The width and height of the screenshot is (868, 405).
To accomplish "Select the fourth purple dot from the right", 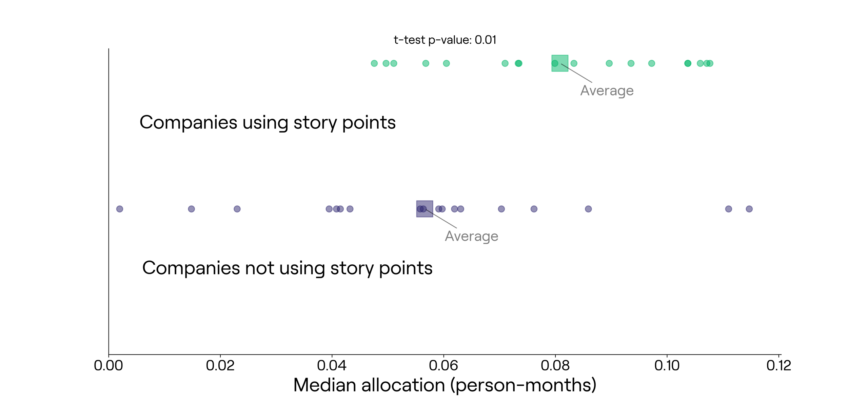I will pyautogui.click(x=534, y=209).
